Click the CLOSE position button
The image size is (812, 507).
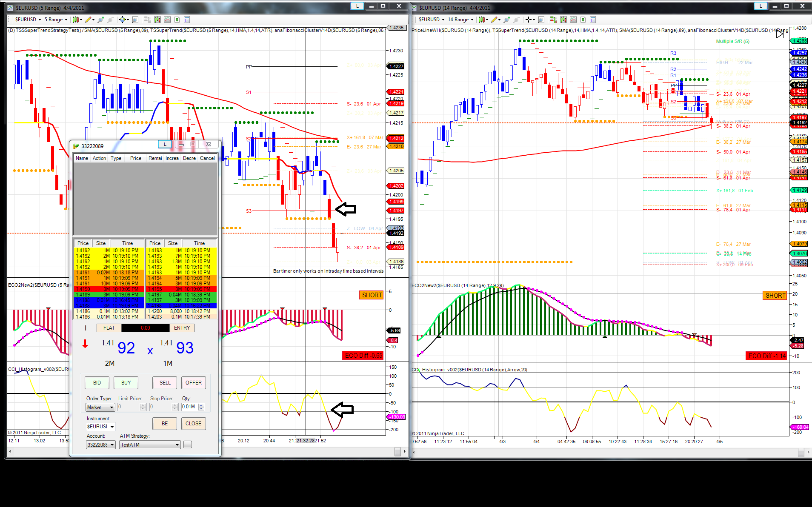[194, 424]
